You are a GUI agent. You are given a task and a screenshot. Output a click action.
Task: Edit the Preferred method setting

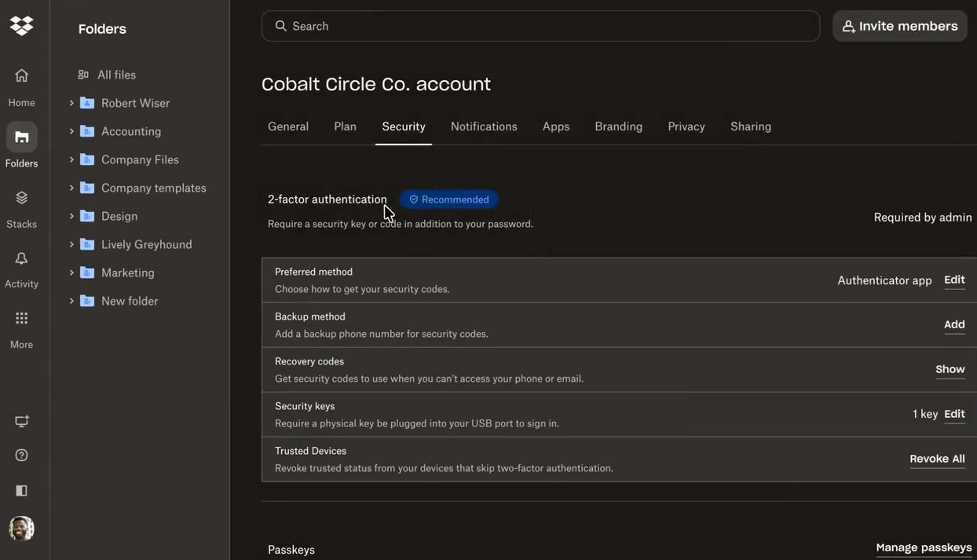954,280
